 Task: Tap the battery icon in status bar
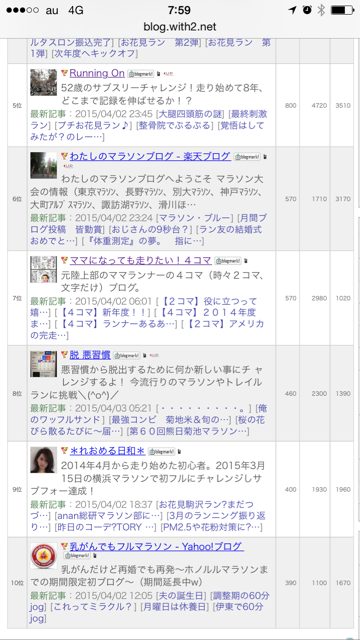[342, 10]
